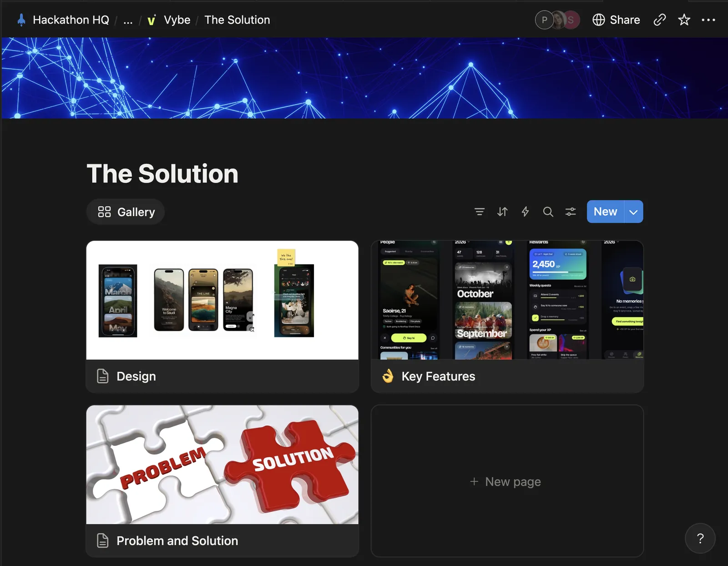Expand the New button dropdown arrow
The width and height of the screenshot is (728, 566).
pos(633,212)
